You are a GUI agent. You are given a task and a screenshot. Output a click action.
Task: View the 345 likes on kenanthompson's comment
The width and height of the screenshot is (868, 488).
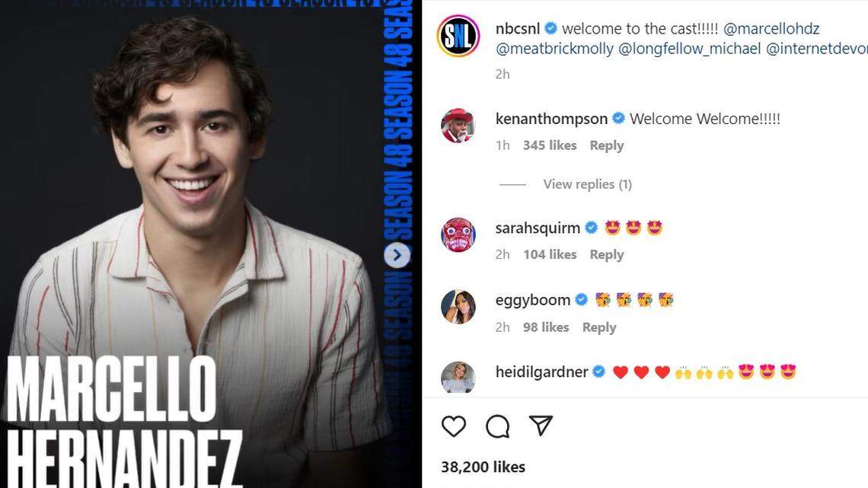coord(550,145)
